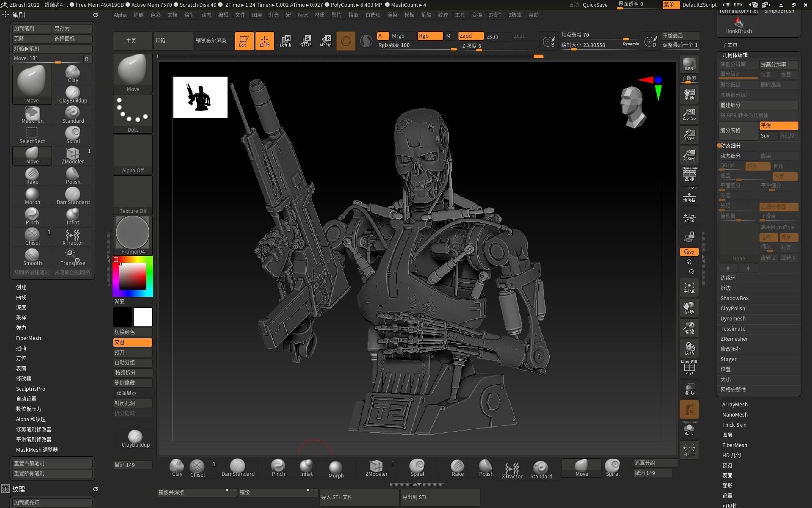Expand the ShadowBox section

click(x=735, y=298)
